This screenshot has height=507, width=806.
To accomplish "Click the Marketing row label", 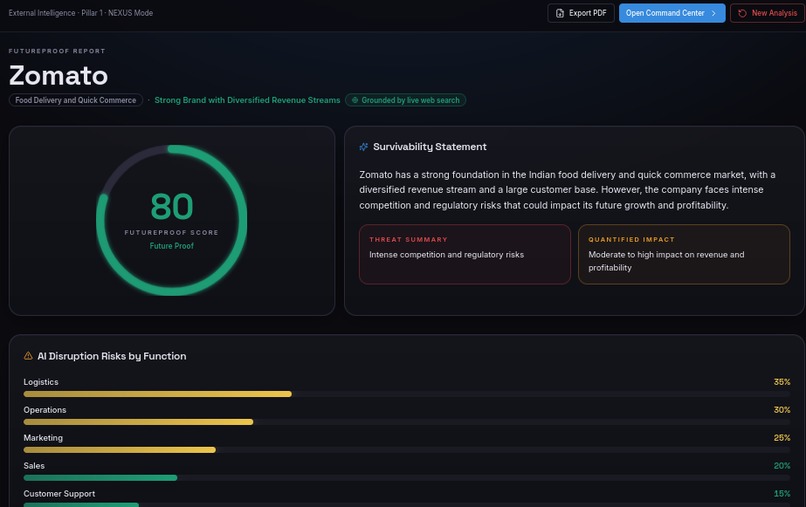I will 43,438.
